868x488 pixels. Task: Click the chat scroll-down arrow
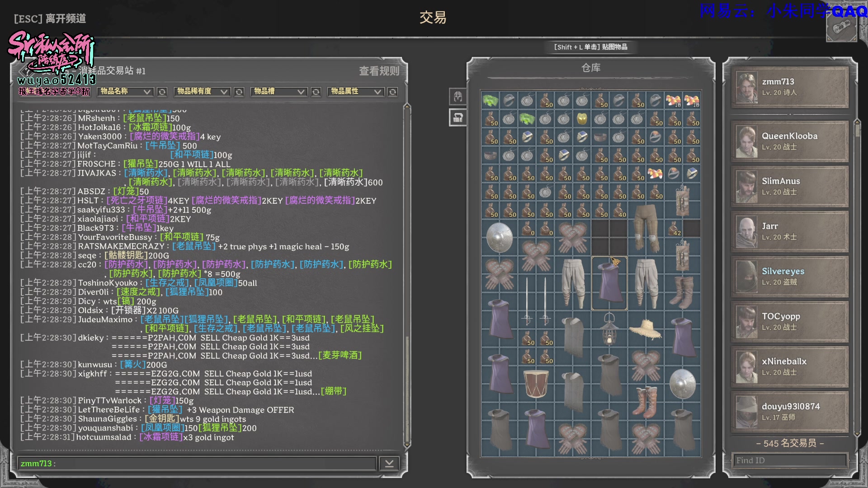click(x=407, y=445)
